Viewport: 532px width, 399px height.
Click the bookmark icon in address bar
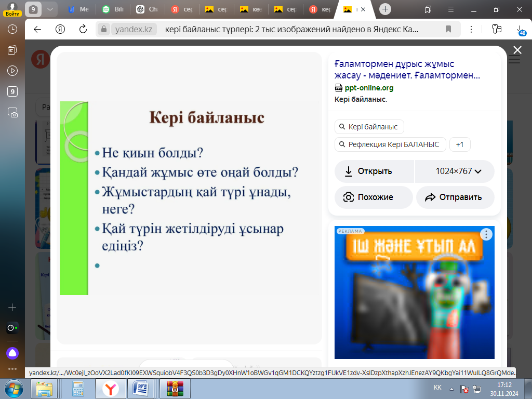pos(448,29)
